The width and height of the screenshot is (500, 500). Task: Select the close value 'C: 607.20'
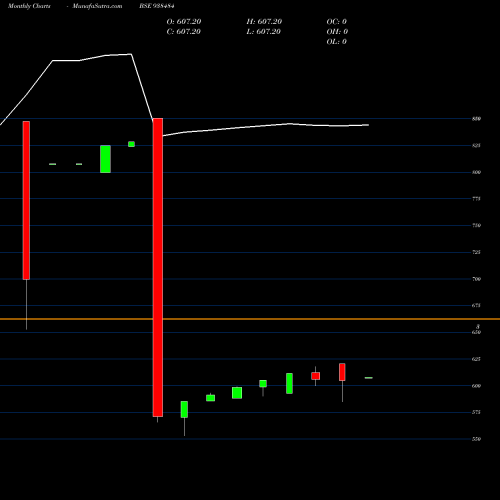pyautogui.click(x=184, y=32)
